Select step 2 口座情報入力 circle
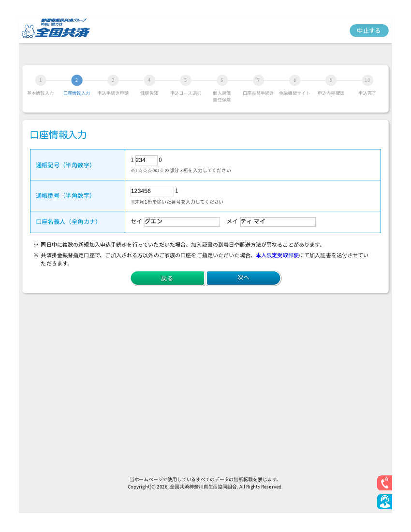The width and height of the screenshot is (411, 532). pos(76,80)
